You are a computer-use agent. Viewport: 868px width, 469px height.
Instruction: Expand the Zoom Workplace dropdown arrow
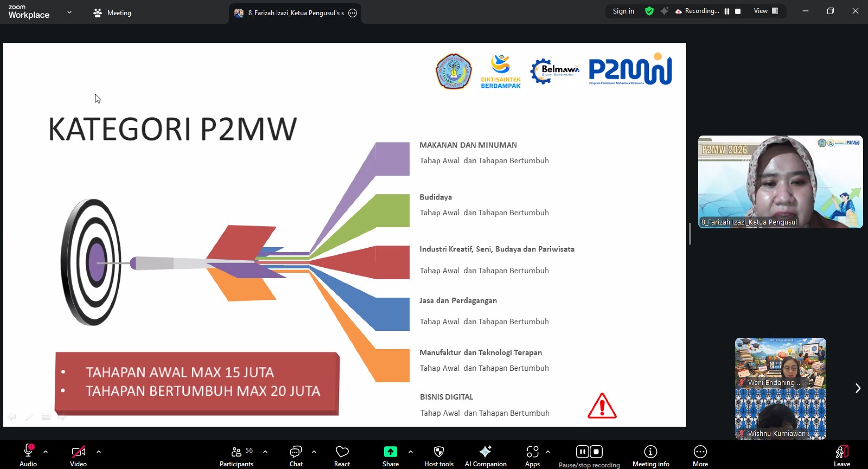[x=69, y=12]
